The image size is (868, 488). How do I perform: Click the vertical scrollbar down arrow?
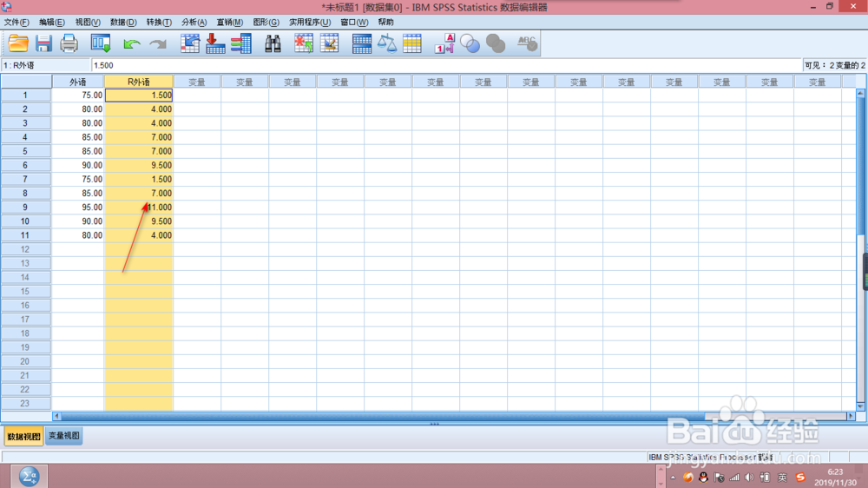[x=860, y=406]
